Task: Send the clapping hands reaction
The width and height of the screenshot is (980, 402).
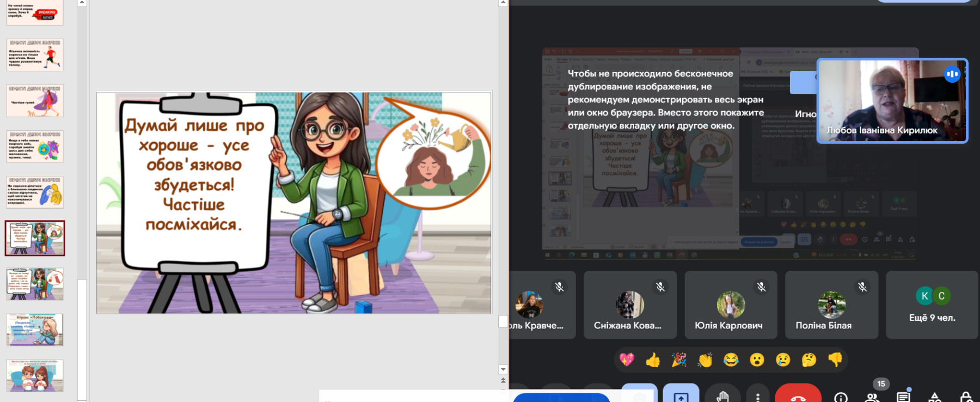Action: point(705,360)
